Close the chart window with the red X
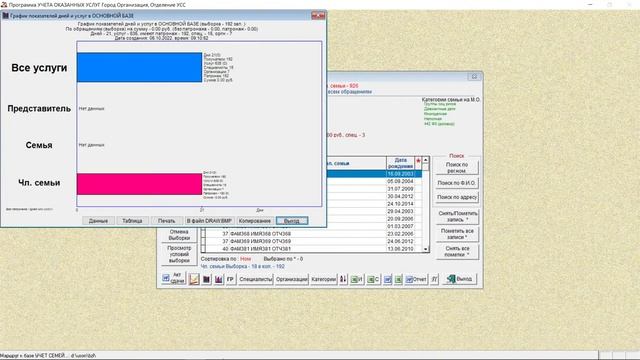 (318, 16)
